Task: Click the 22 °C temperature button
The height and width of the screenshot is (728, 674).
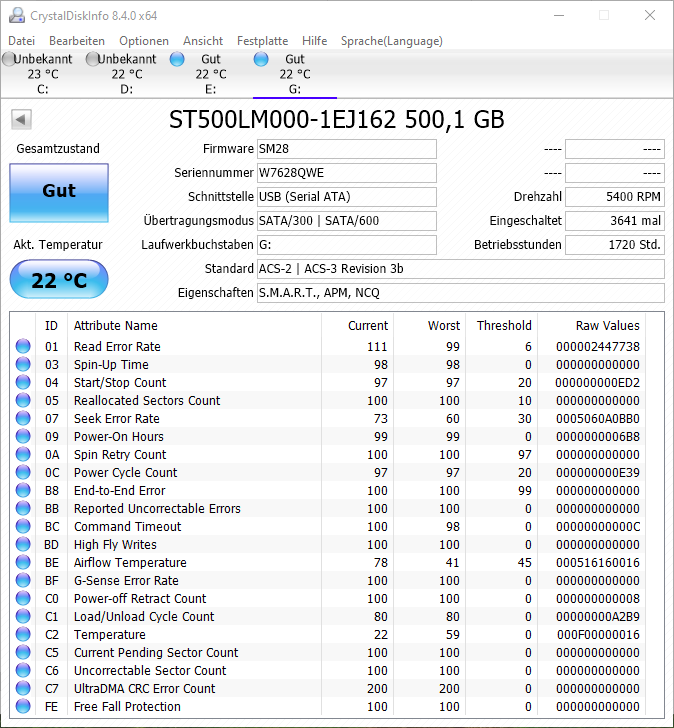Action: click(59, 280)
